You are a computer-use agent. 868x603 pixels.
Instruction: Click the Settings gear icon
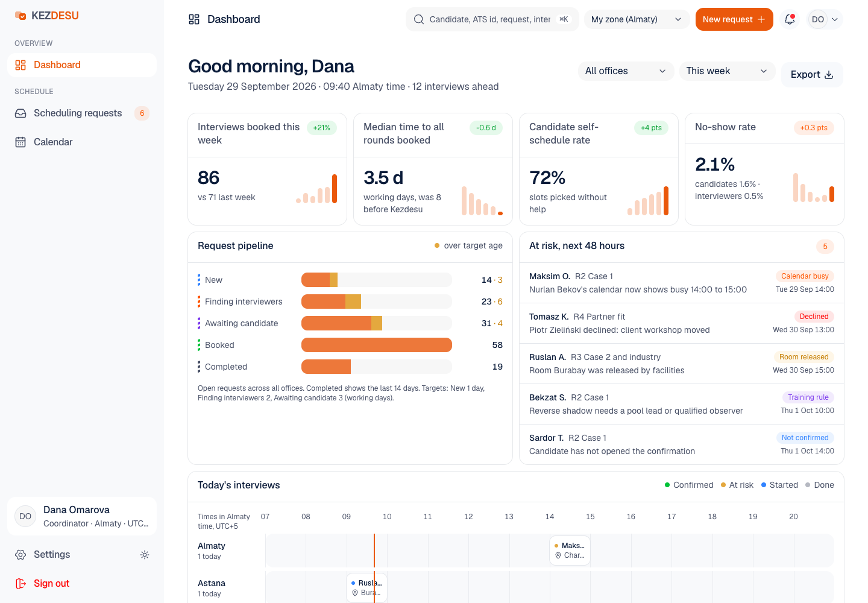coord(20,555)
